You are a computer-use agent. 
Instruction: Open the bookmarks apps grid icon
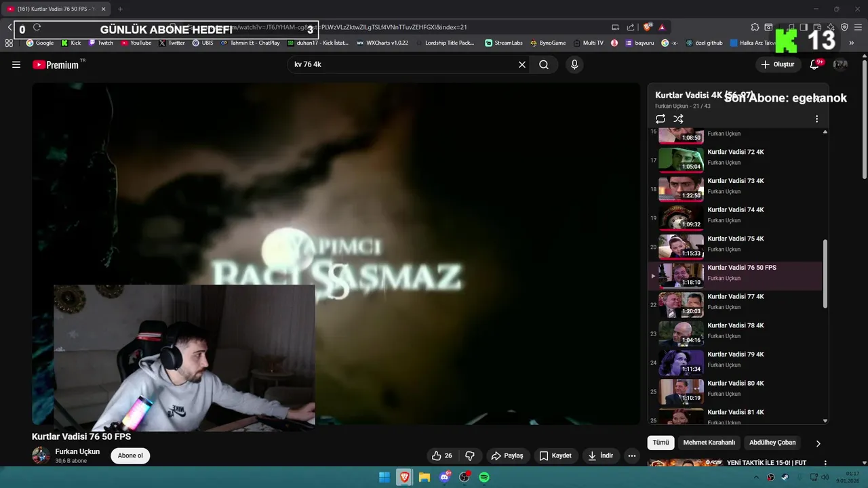(9, 43)
